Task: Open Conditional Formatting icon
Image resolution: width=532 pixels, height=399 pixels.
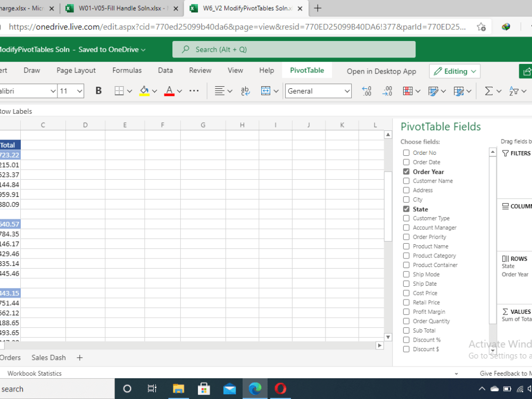Action: [x=408, y=90]
